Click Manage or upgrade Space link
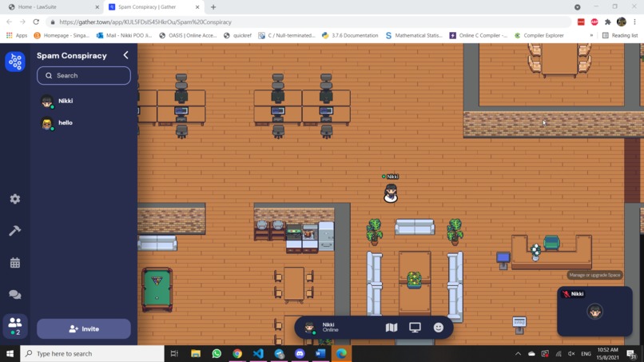The image size is (644, 362). [594, 276]
